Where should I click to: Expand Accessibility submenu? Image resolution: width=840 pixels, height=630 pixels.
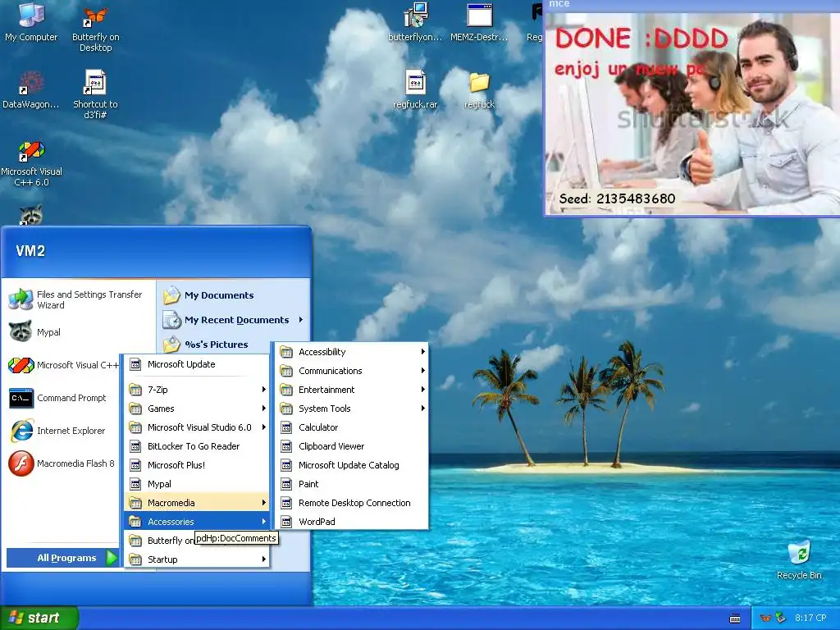350,352
